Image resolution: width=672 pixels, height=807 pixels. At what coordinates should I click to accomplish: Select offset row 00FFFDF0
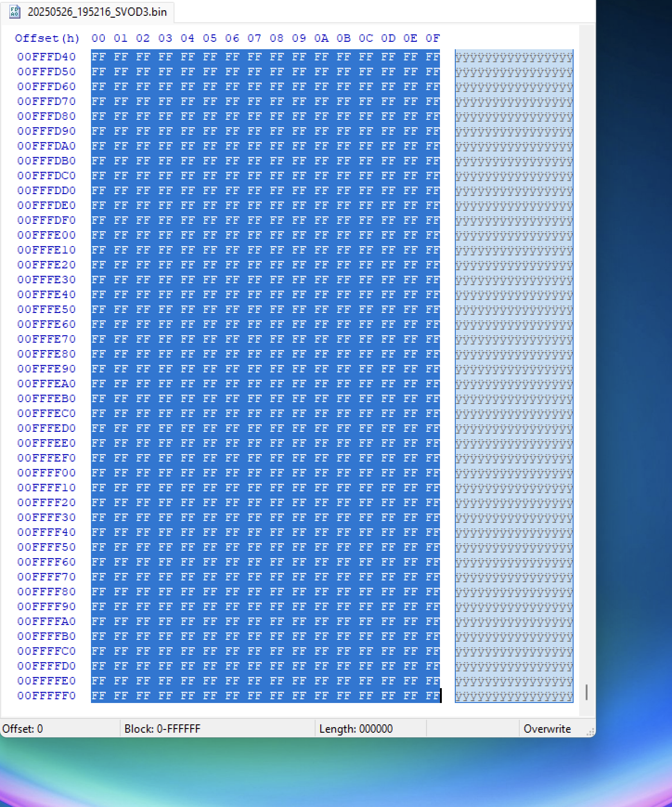point(46,220)
